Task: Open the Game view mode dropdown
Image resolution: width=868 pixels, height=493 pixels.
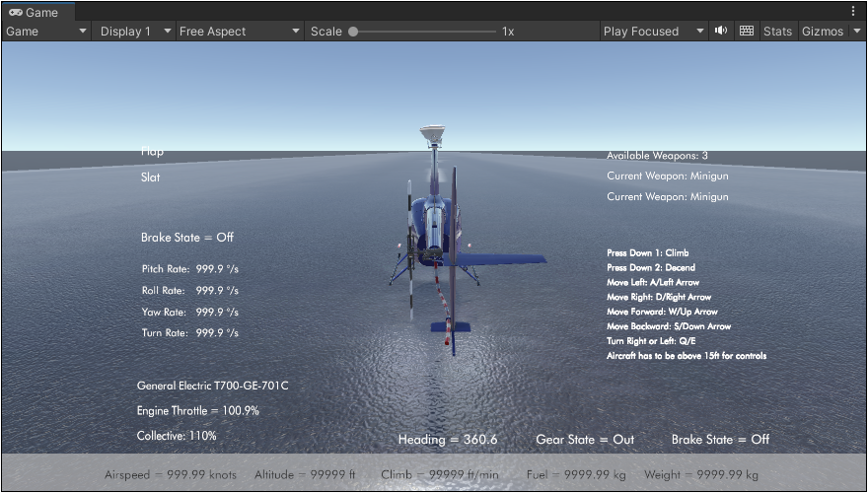Action: click(x=46, y=31)
